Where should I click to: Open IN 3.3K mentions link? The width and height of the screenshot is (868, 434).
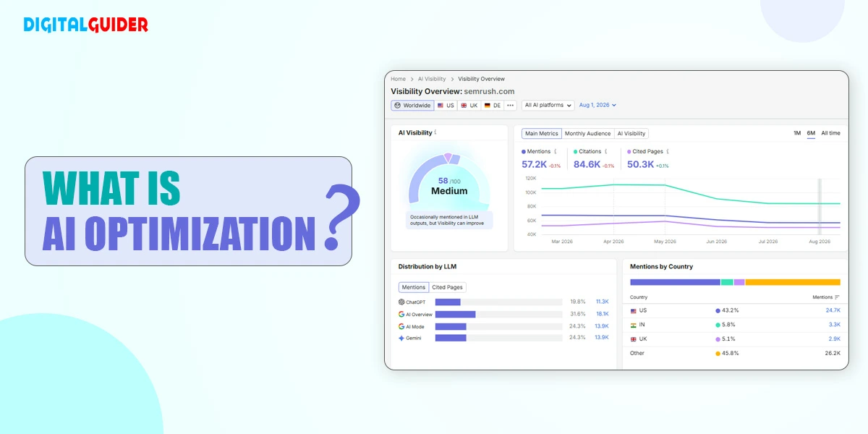pyautogui.click(x=835, y=325)
